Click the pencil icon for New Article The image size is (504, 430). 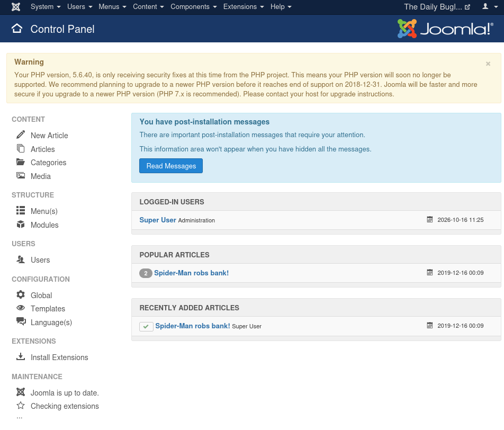coord(21,135)
